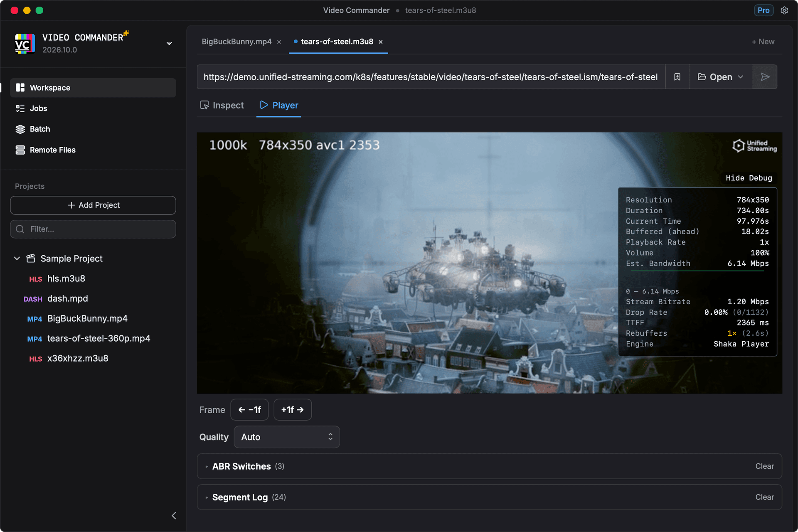
Task: Open the Quality Auto dropdown
Action: [x=287, y=437]
